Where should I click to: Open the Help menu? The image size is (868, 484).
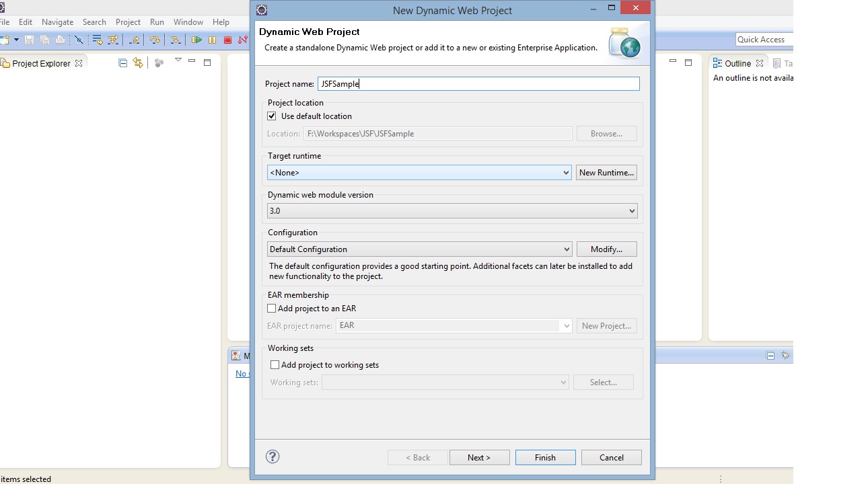[221, 22]
